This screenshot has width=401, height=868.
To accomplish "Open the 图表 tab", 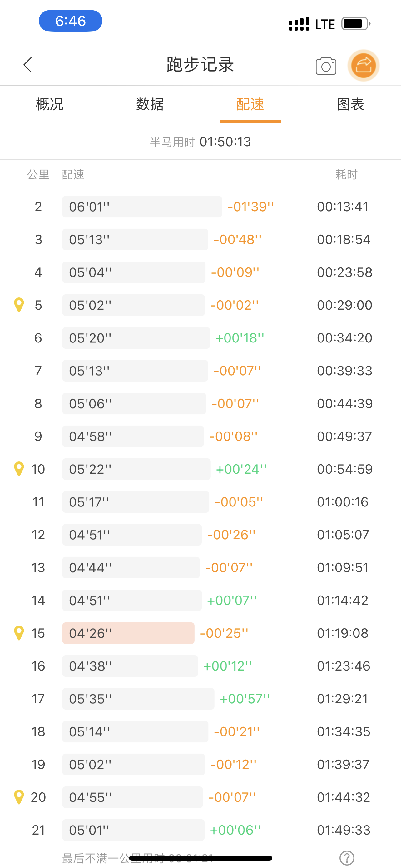I will [350, 104].
